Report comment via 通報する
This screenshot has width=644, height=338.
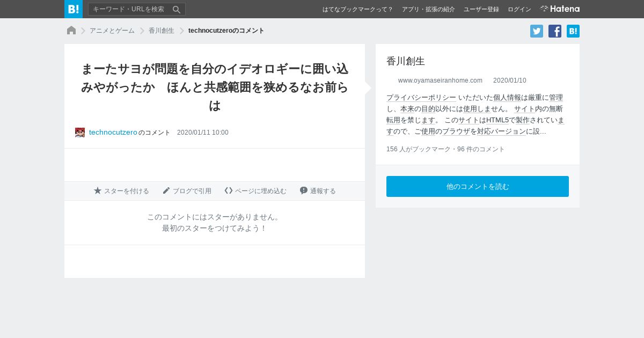tap(318, 191)
